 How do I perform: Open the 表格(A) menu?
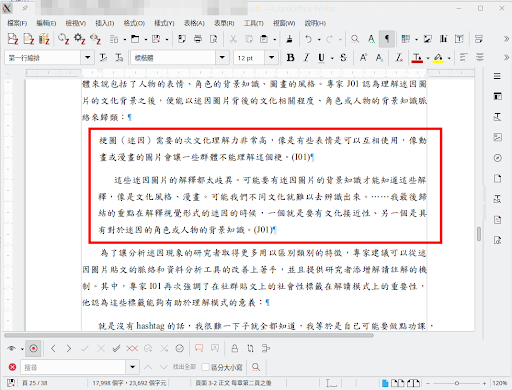[x=194, y=23]
